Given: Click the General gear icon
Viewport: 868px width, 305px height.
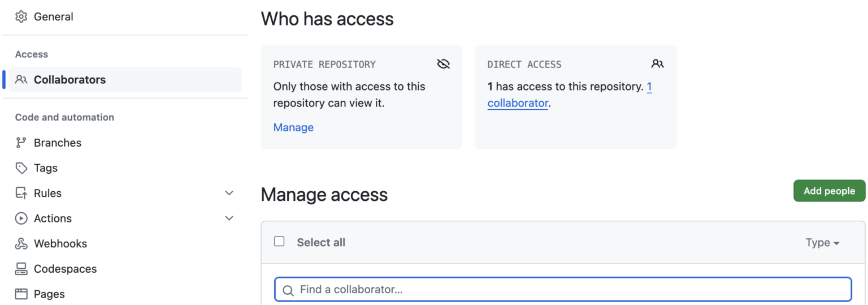Looking at the screenshot, I should (x=21, y=17).
